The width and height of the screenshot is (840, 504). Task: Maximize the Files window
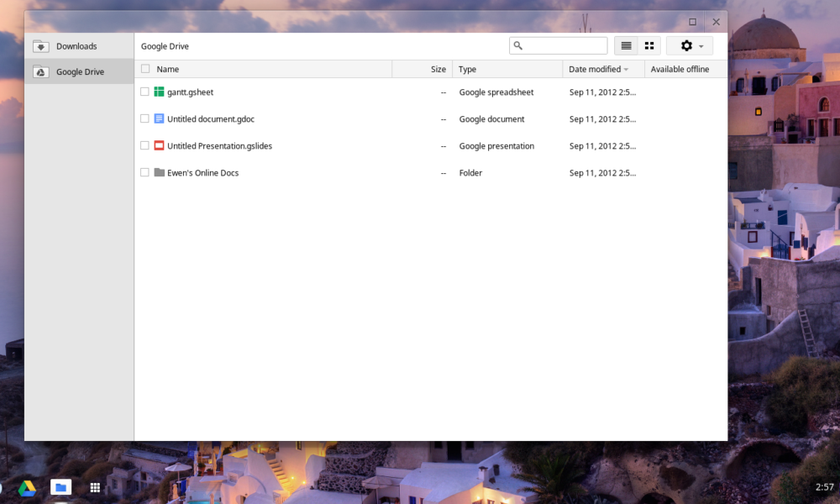(693, 22)
